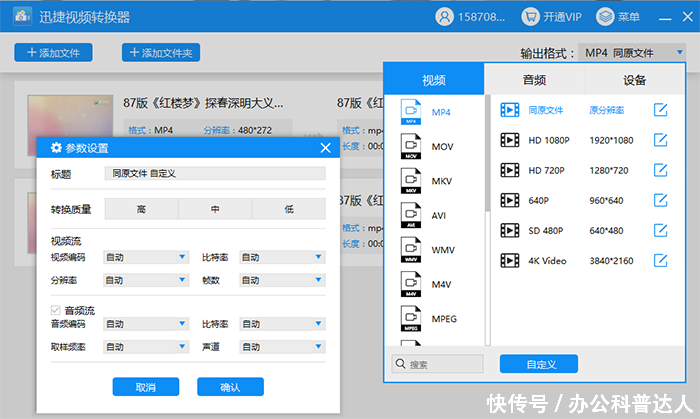Expand the 视频编码 dropdown
Viewport: 700px width, 419px height.
click(145, 257)
